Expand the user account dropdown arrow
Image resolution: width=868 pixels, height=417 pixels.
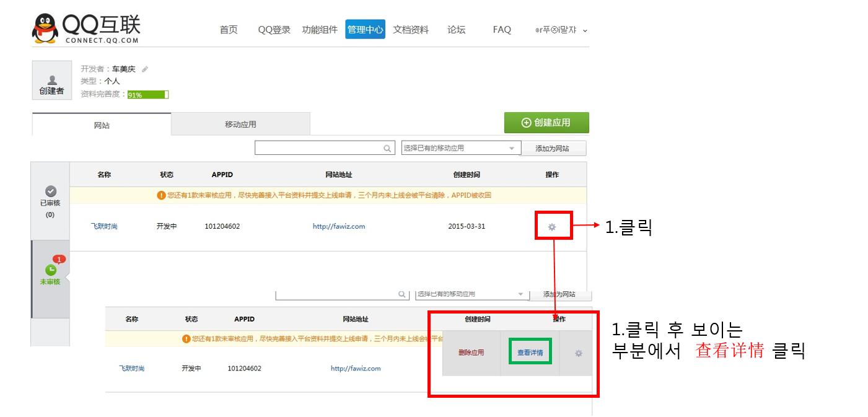click(585, 30)
